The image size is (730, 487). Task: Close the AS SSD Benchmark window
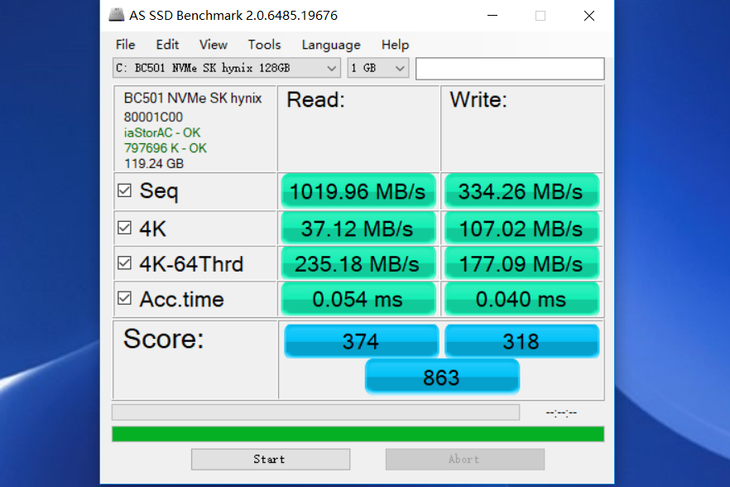589,16
